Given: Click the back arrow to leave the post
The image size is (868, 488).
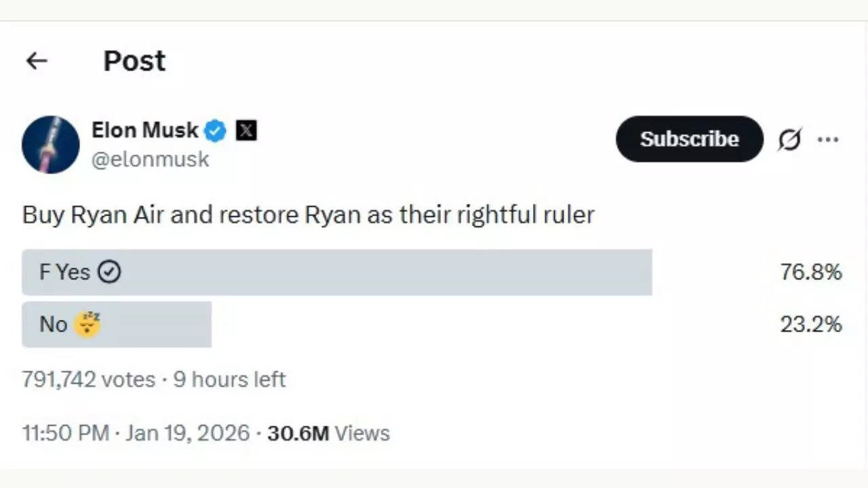Looking at the screenshot, I should (x=36, y=61).
